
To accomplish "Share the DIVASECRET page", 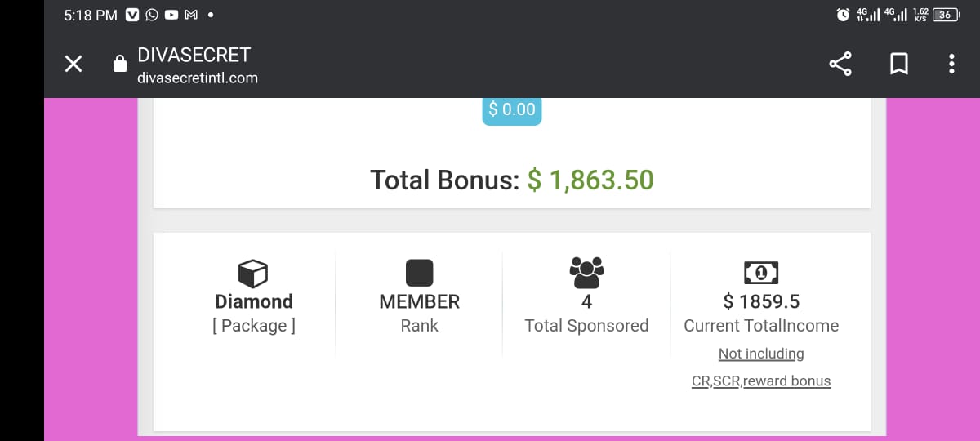I will 840,65.
